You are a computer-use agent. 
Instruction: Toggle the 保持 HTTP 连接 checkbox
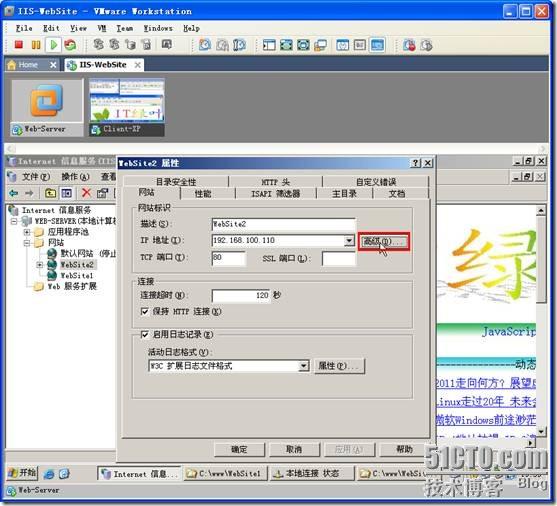click(x=145, y=312)
